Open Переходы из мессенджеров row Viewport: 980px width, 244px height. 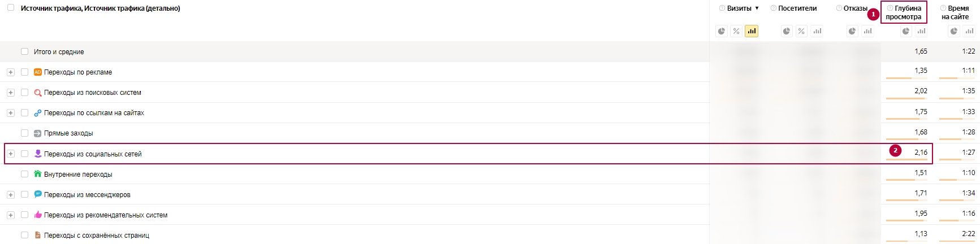click(x=87, y=194)
